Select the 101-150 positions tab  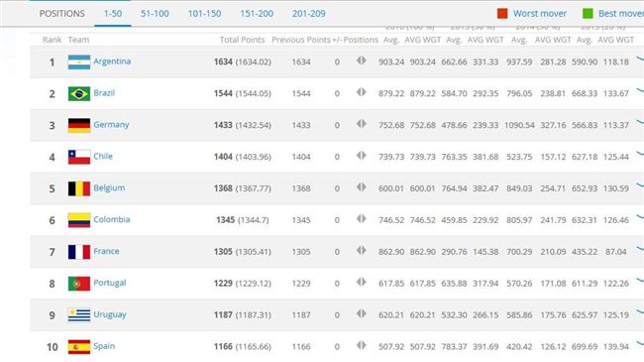[204, 14]
